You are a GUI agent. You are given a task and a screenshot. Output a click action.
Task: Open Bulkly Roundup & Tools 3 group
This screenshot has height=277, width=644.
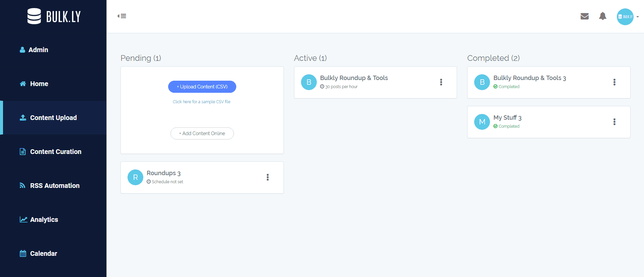point(530,78)
